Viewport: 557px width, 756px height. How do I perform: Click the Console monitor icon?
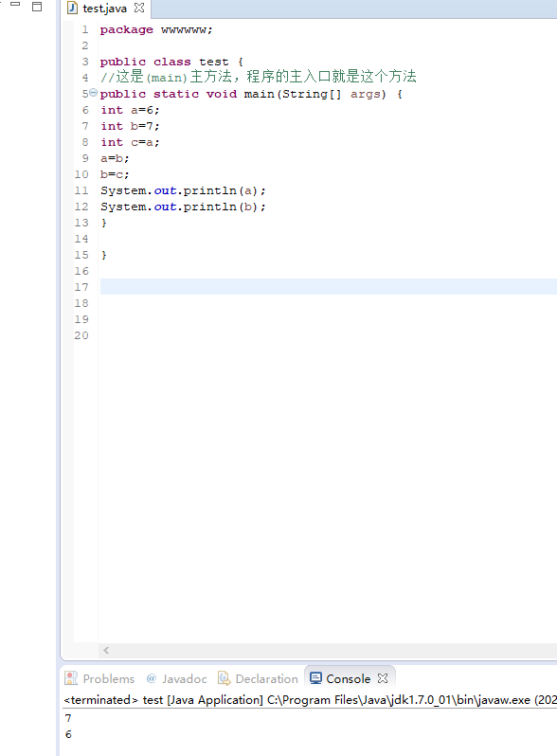(x=315, y=678)
